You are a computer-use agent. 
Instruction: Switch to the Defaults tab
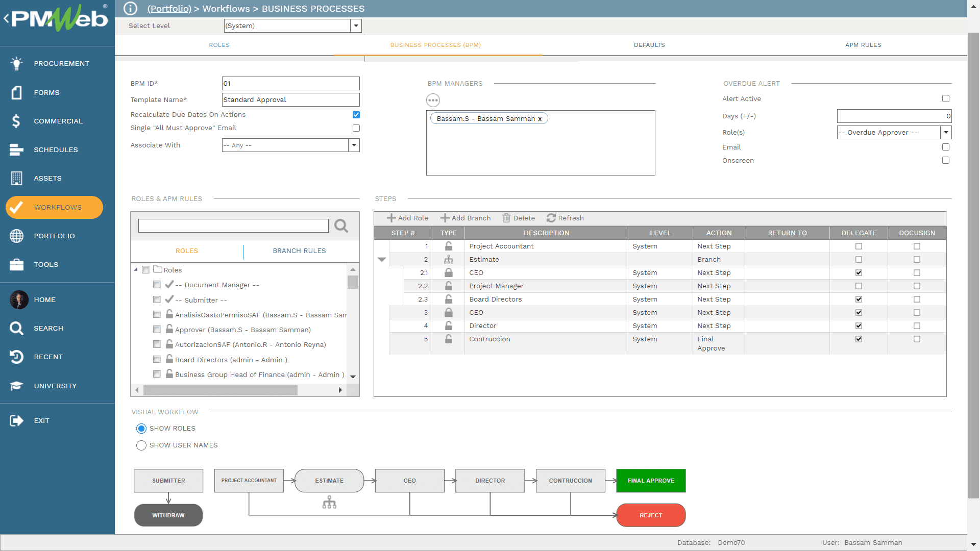(x=649, y=45)
